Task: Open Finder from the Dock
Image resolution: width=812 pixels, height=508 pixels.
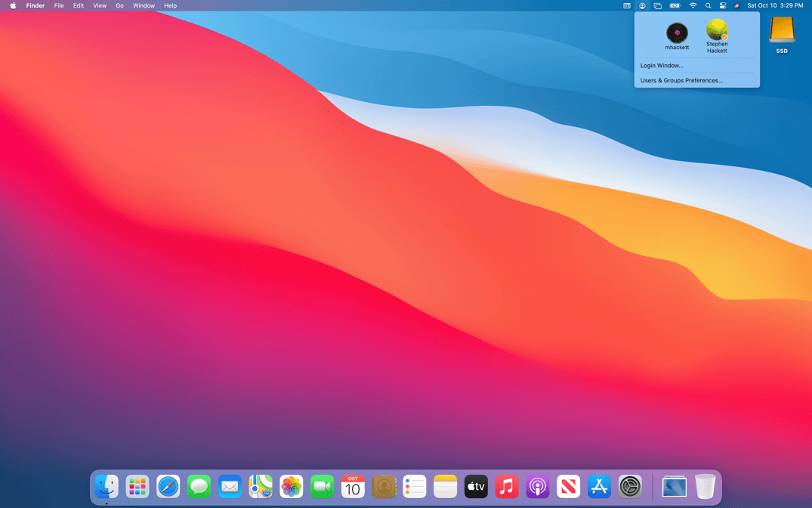Action: (107, 487)
